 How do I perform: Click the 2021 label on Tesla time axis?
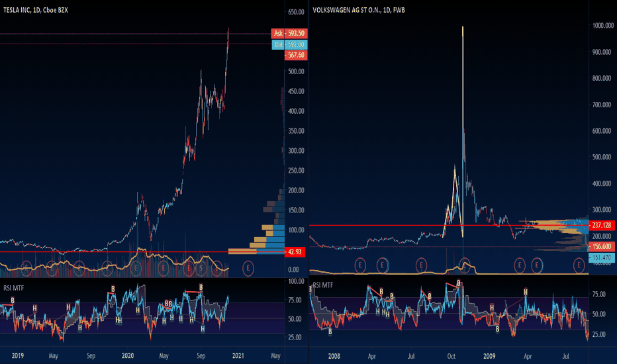[x=238, y=356]
